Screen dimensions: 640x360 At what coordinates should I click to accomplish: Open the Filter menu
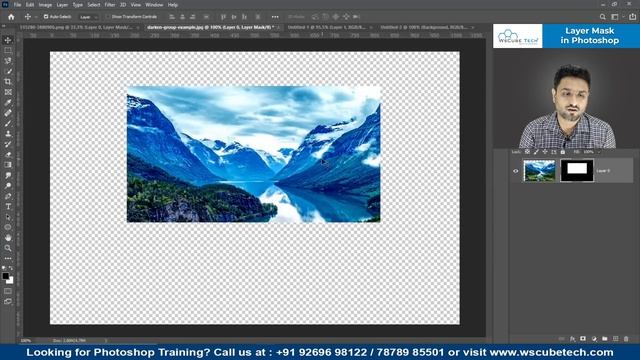(110, 5)
